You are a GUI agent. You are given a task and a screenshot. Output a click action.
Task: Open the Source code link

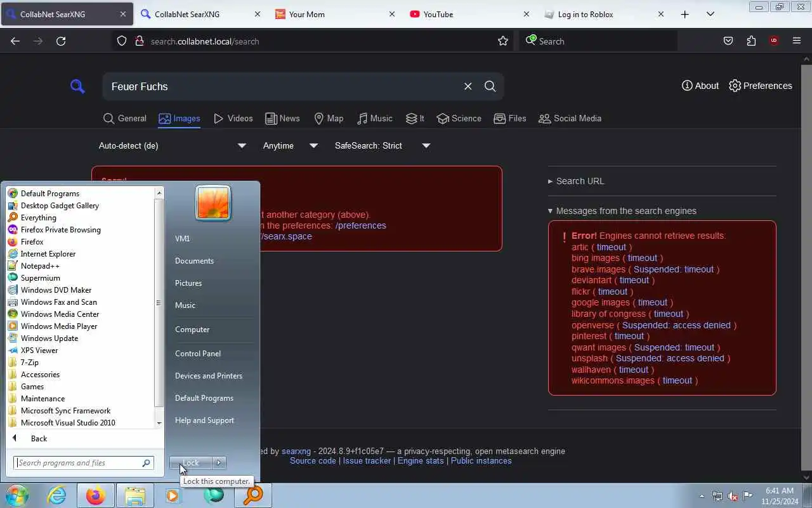click(313, 461)
